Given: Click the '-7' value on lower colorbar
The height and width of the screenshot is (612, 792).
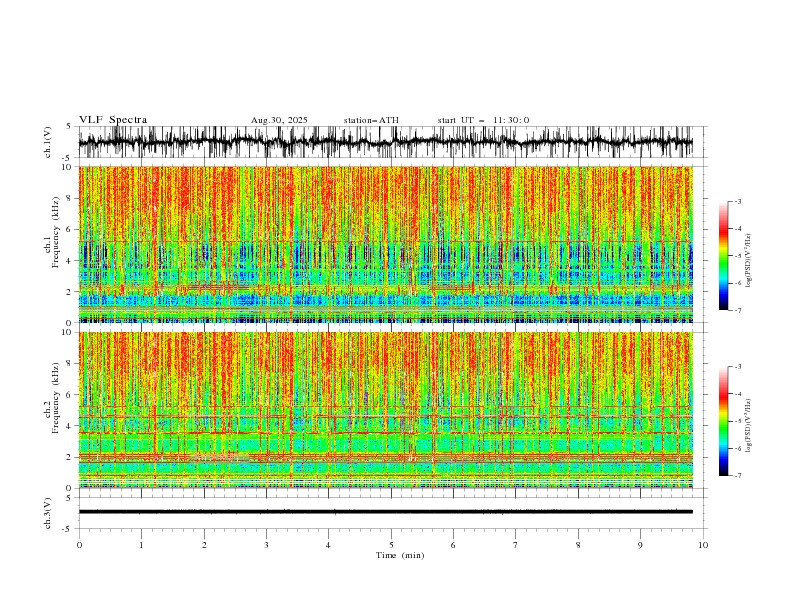Looking at the screenshot, I should (x=738, y=476).
